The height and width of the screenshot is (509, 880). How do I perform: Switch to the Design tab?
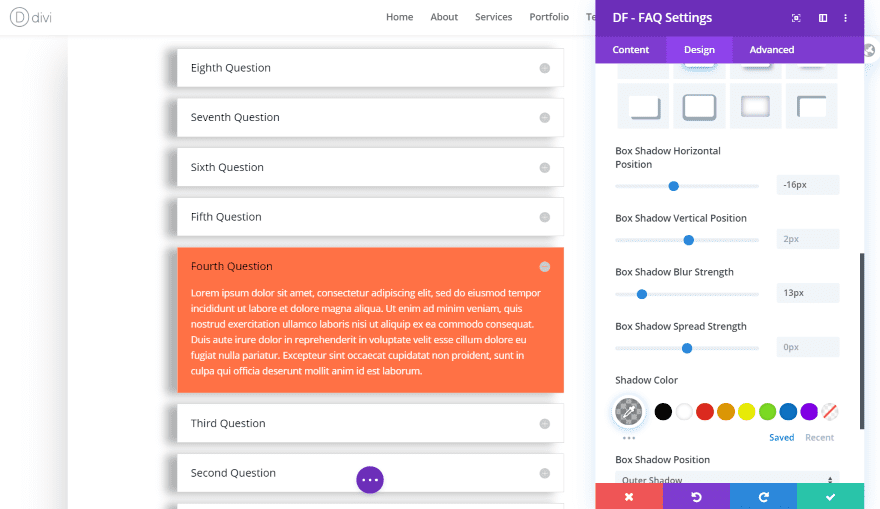point(699,49)
